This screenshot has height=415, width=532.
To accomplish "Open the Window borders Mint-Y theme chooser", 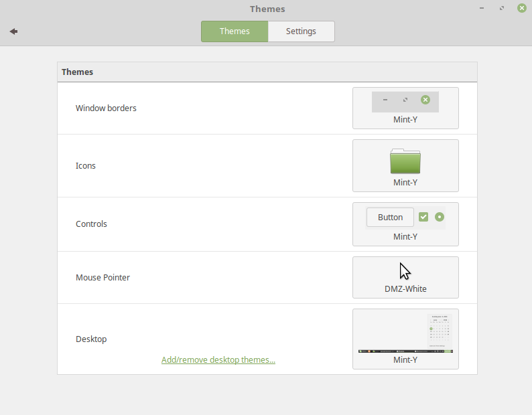I will coord(405,108).
